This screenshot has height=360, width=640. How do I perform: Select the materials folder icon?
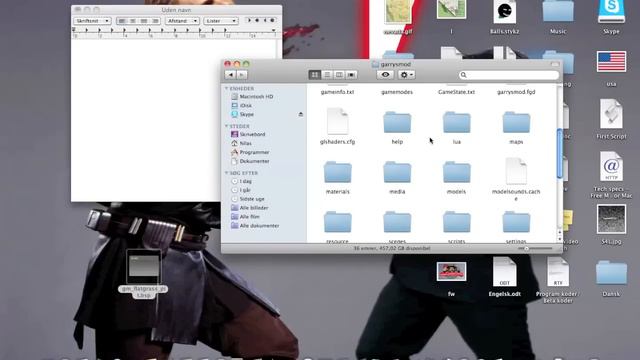tap(338, 172)
